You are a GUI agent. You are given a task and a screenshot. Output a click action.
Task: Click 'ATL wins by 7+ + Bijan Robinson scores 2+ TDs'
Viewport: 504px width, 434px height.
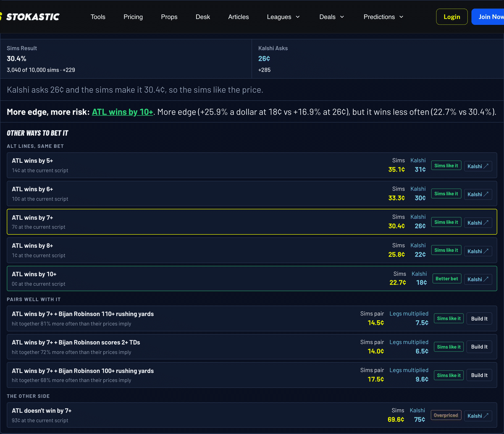tap(76, 342)
